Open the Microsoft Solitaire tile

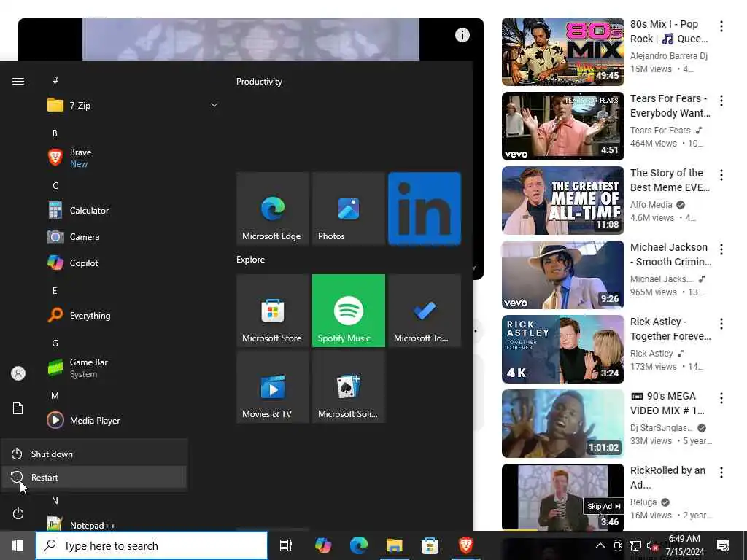tap(348, 386)
